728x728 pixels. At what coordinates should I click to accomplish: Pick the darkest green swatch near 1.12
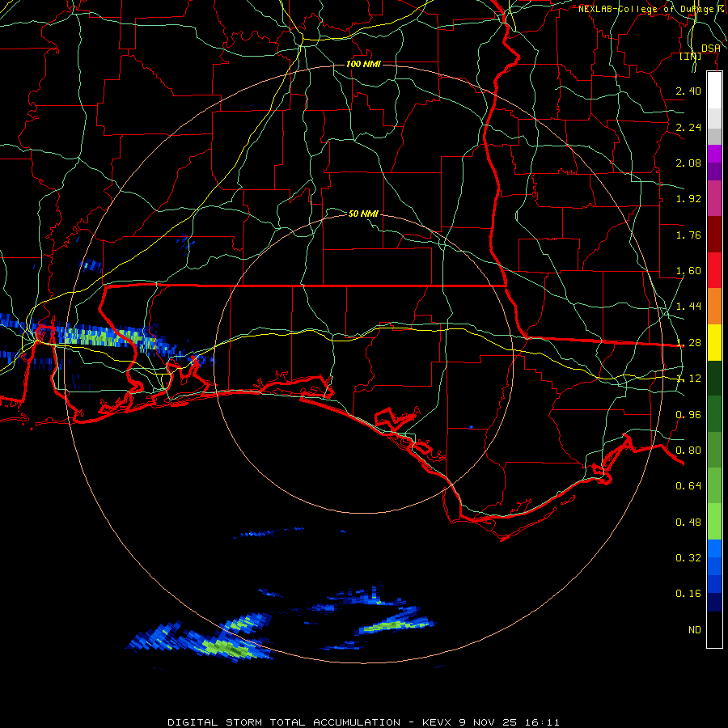pyautogui.click(x=714, y=378)
